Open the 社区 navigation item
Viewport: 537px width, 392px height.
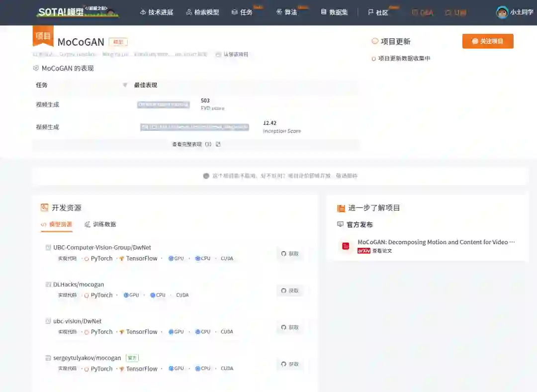click(x=378, y=12)
